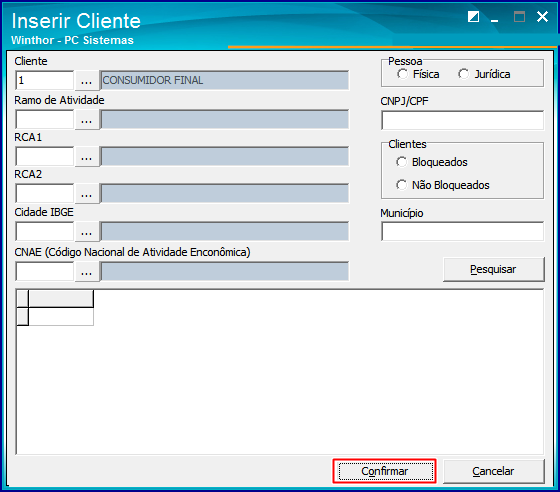Click the results grid header cell
The image size is (560, 492).
coord(61,298)
